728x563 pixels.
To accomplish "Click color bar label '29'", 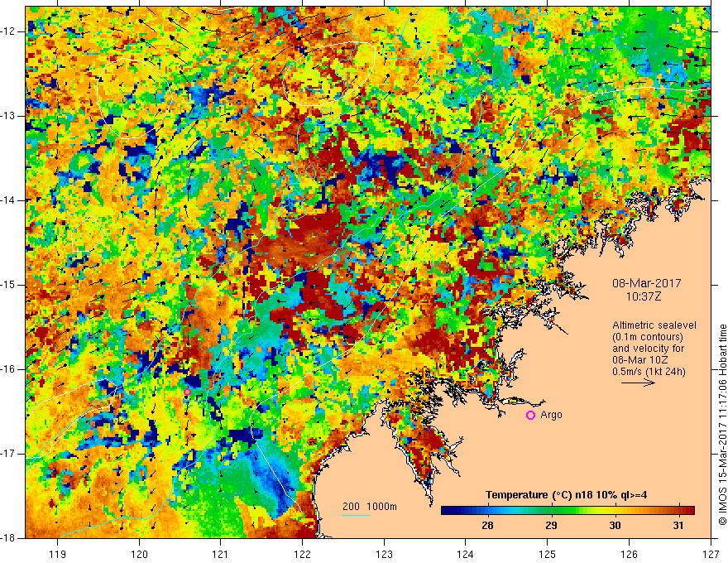I will click(x=551, y=526).
